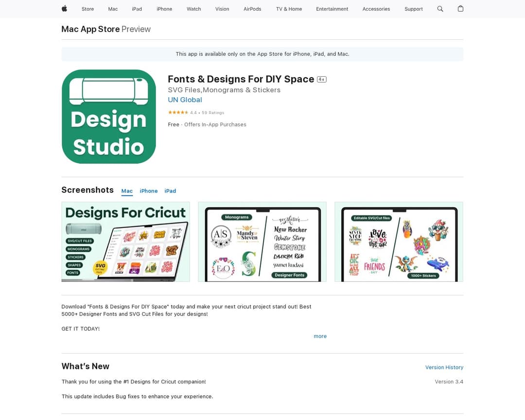Image resolution: width=525 pixels, height=420 pixels.
Task: Expand description with the more link
Action: (x=320, y=336)
